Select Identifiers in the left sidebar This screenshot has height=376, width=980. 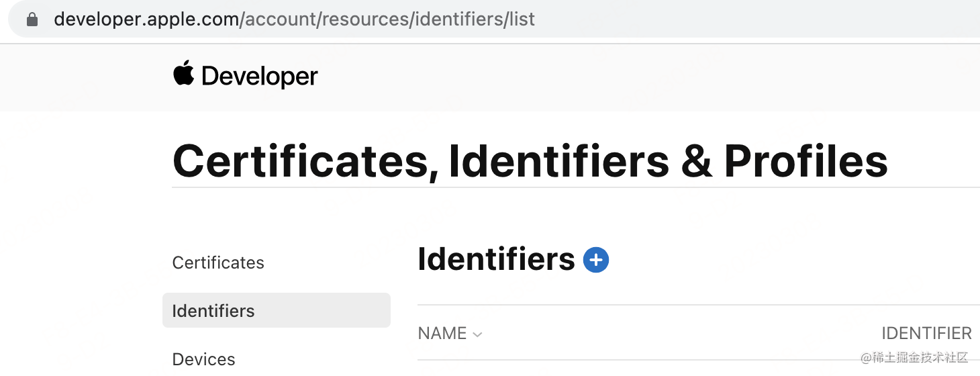click(x=276, y=310)
